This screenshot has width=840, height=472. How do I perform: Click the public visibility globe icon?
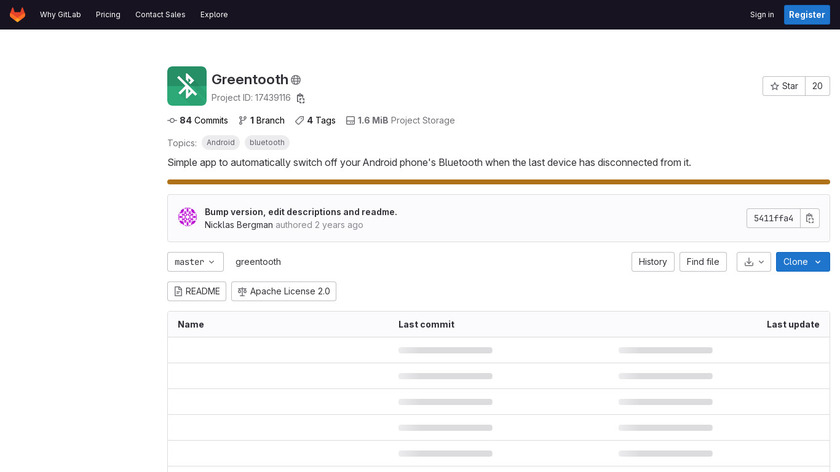296,80
